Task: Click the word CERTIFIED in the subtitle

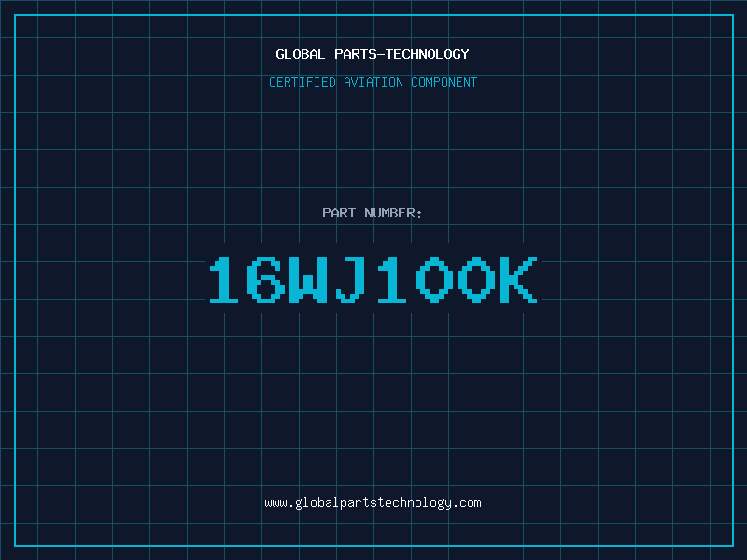Action: pos(304,82)
